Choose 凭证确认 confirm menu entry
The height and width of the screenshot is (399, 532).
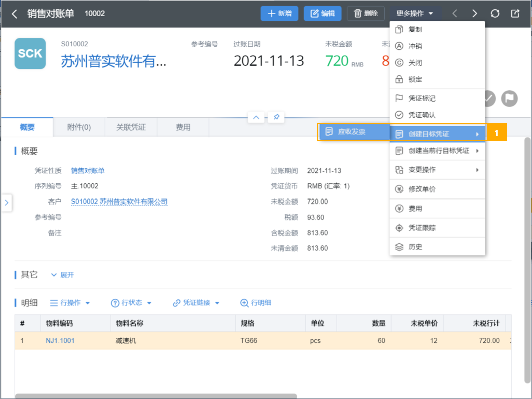[x=437, y=115]
